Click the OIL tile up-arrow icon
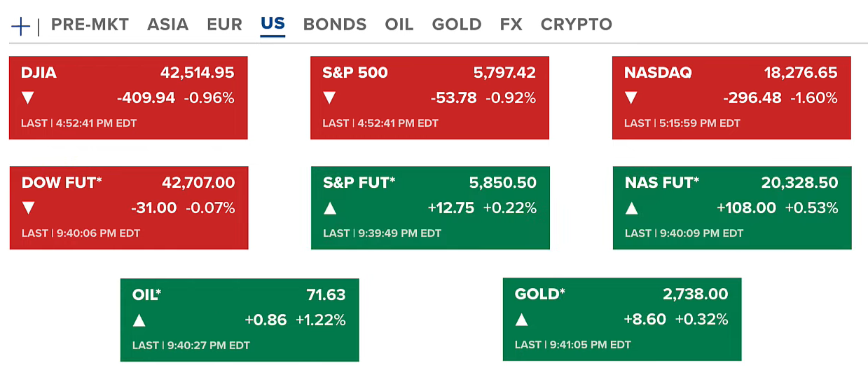868x375 pixels. tap(139, 320)
